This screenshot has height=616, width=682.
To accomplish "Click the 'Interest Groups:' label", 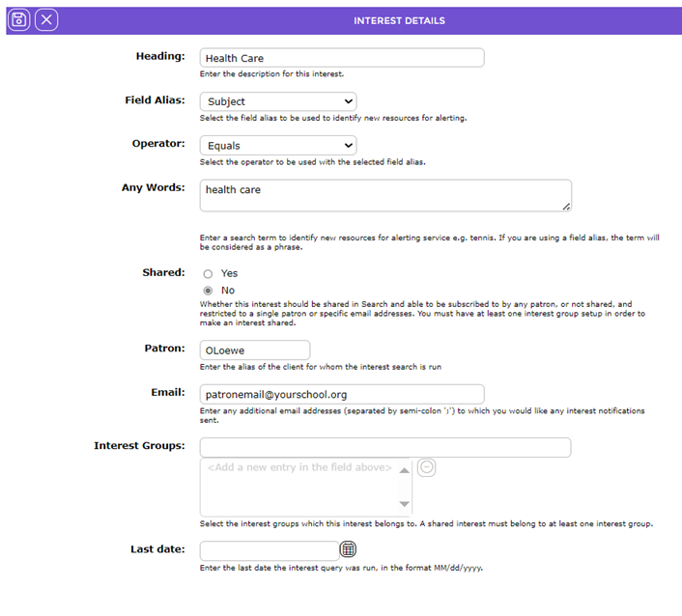I will pos(139,446).
